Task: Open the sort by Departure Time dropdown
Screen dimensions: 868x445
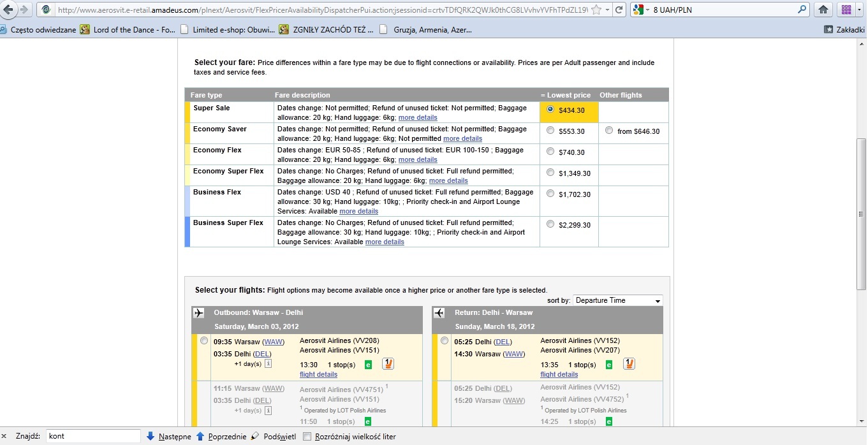Action: [617, 300]
